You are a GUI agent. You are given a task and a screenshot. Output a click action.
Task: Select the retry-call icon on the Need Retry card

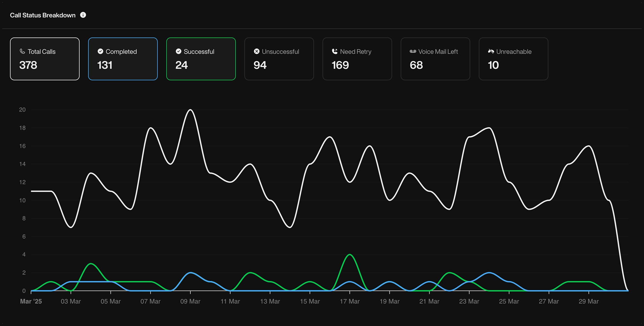335,51
